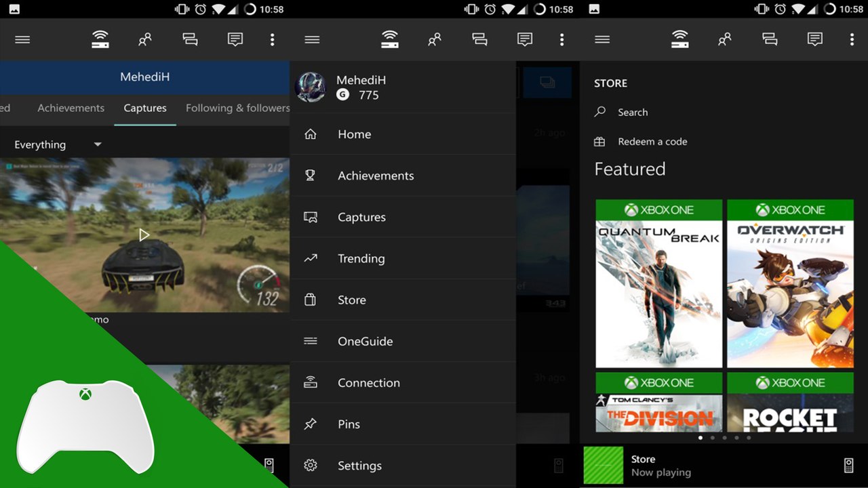Image resolution: width=868 pixels, height=488 pixels.
Task: Tap the battery ring icon in the Store screen status bar
Action: coord(829,9)
